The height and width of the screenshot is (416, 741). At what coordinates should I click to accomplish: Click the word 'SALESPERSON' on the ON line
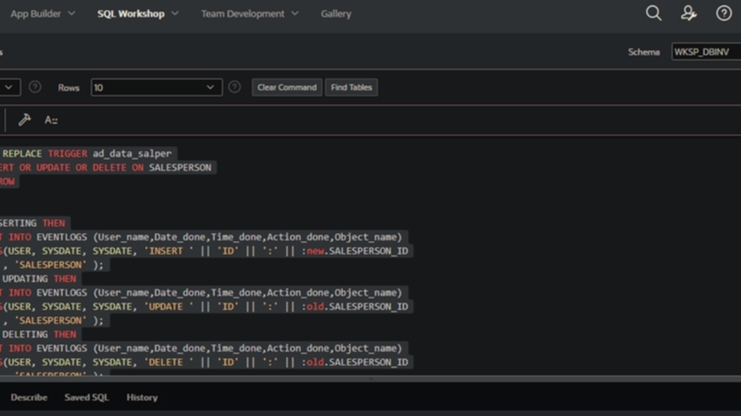pos(180,168)
